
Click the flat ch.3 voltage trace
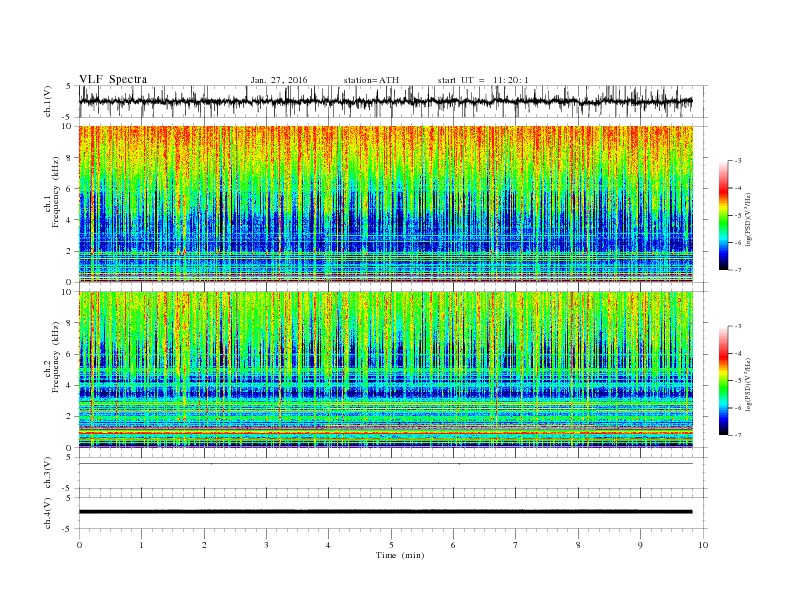386,464
